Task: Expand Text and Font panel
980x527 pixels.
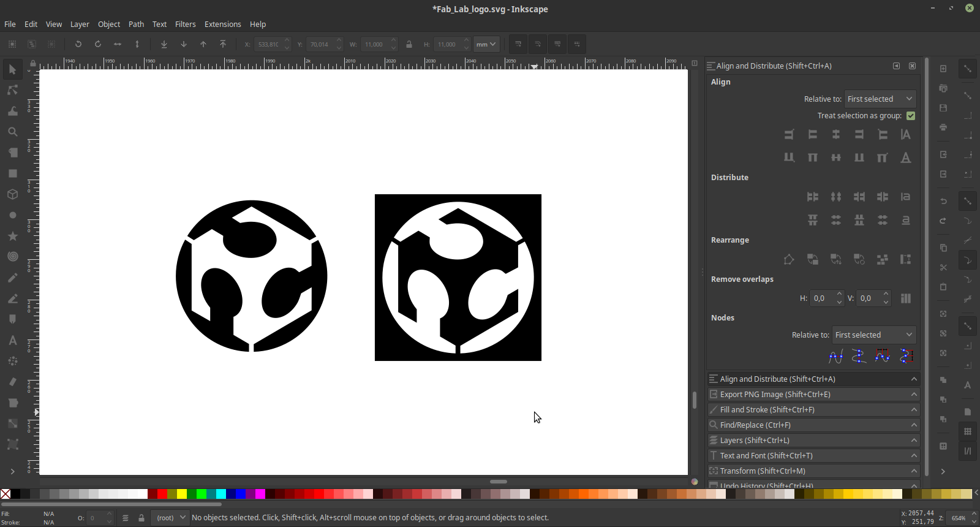Action: click(813, 455)
